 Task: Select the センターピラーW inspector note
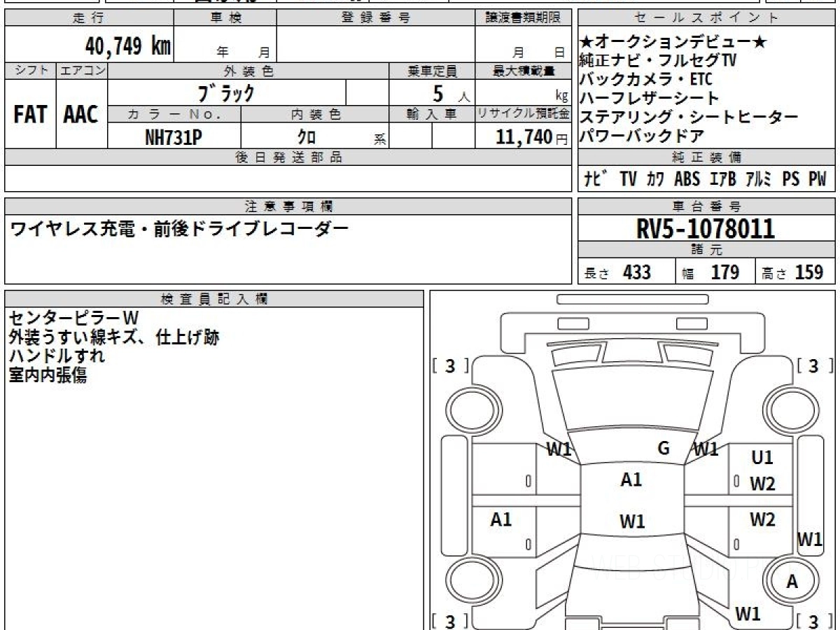pos(75,318)
